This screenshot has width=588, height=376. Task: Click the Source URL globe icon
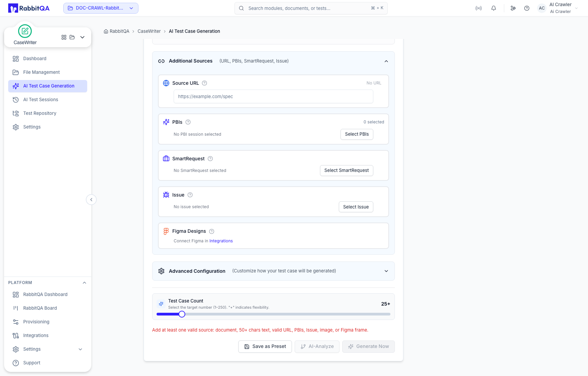point(166,83)
